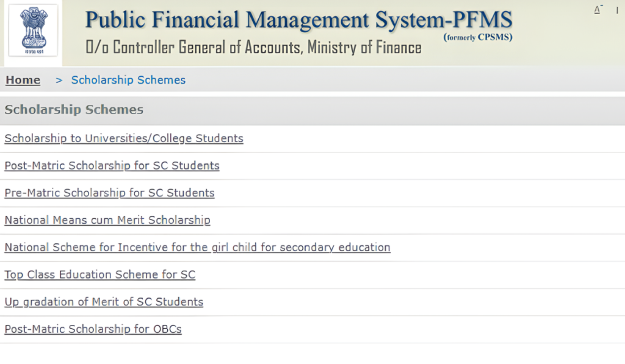Click the breadcrumb ">" separator
This screenshot has width=625, height=364.
click(58, 80)
